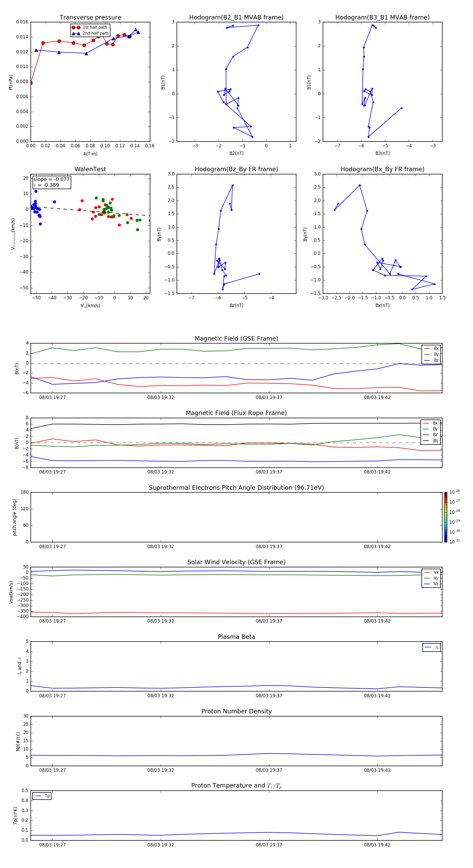The width and height of the screenshot is (473, 868).
Task: Click '08/03 19:42' tick in Proton Temperature plot
Action: pyautogui.click(x=377, y=845)
